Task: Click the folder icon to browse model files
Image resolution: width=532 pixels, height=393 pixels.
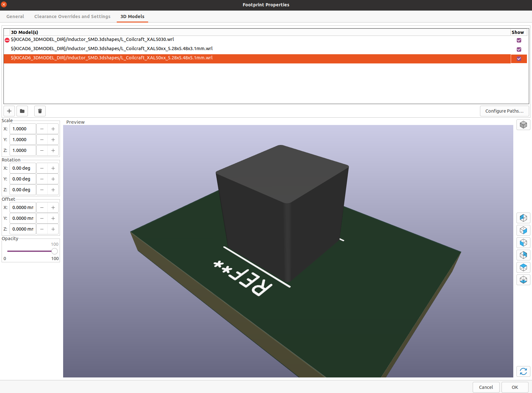Action: [x=22, y=111]
